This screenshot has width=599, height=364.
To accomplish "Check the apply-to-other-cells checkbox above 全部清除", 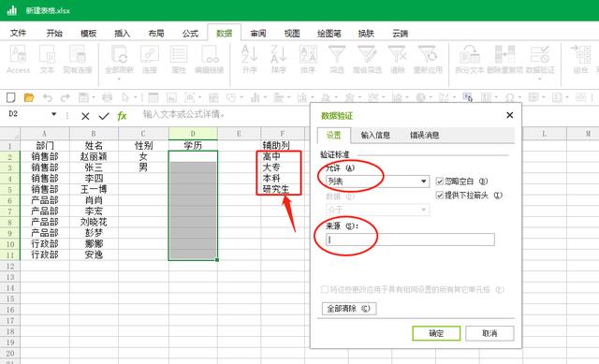I will tap(325, 289).
